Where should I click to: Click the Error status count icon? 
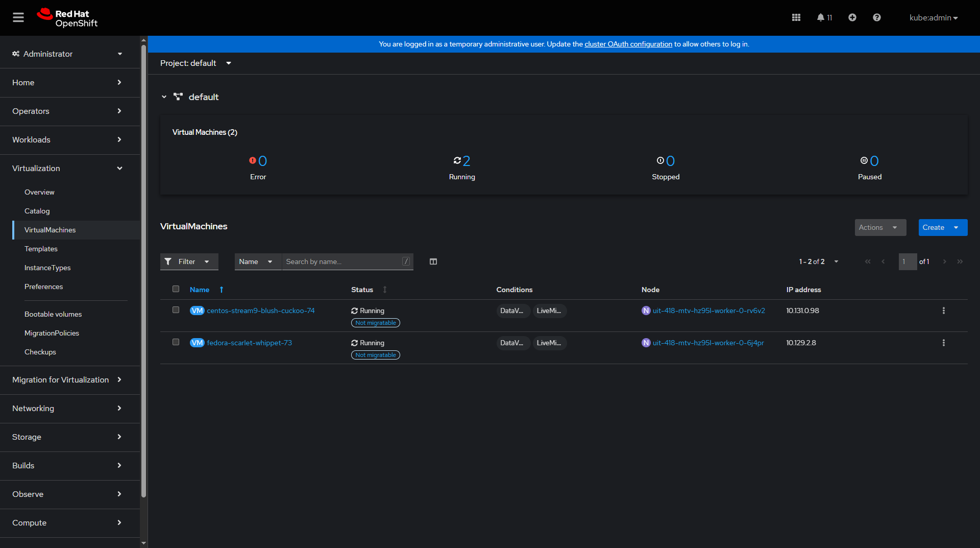pyautogui.click(x=253, y=160)
